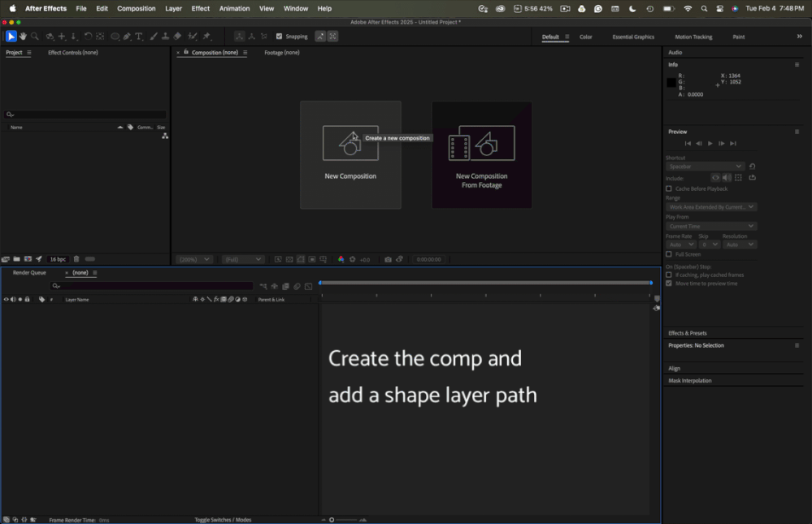Viewport: 812px width, 524px height.
Task: Click trash icon in Project panel
Action: click(76, 259)
